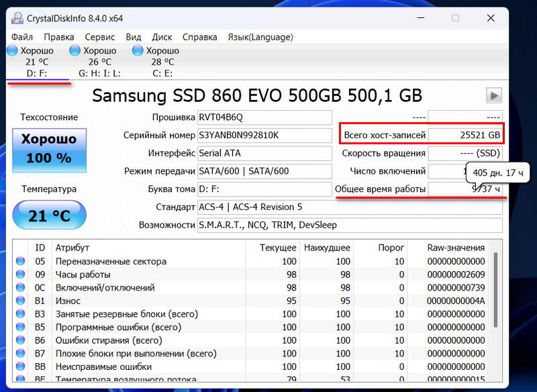Select Программные ошибки (всего) row
Screen dimensions: 537x392
pos(250,327)
